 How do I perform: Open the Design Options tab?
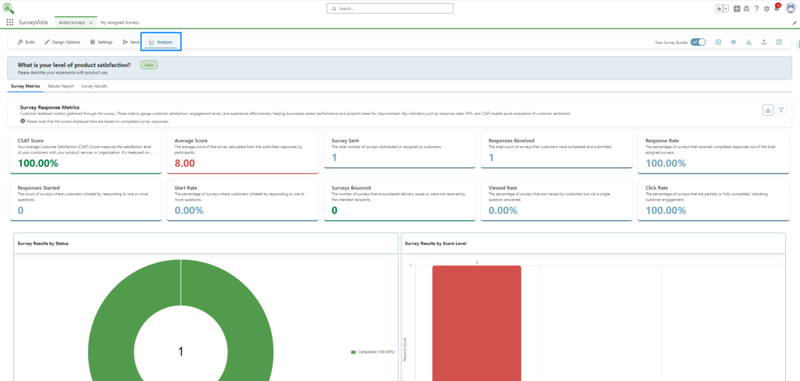(62, 42)
